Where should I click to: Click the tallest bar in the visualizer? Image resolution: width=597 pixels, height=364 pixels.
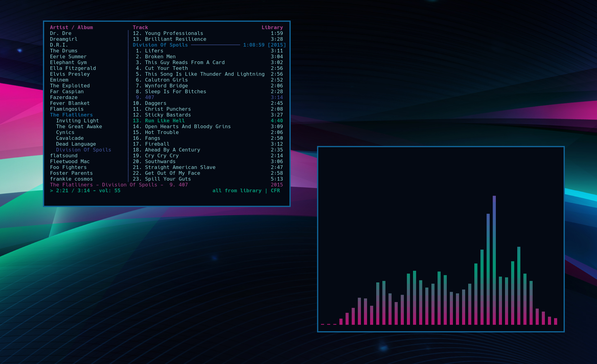[494, 260]
